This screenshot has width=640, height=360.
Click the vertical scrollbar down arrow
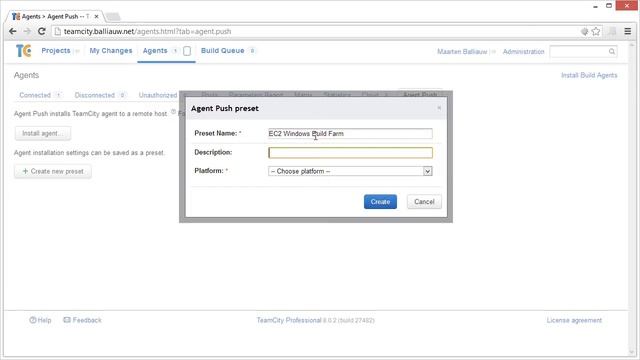point(633,351)
